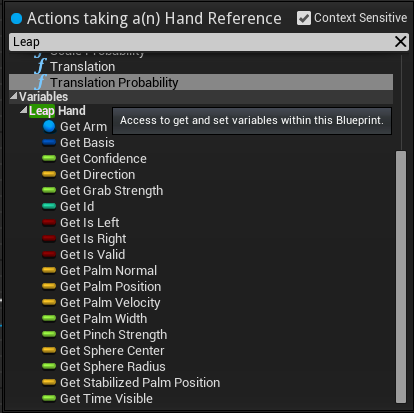This screenshot has width=414, height=413.
Task: Click the blue pin icon beside Get Basis
Action: click(49, 143)
